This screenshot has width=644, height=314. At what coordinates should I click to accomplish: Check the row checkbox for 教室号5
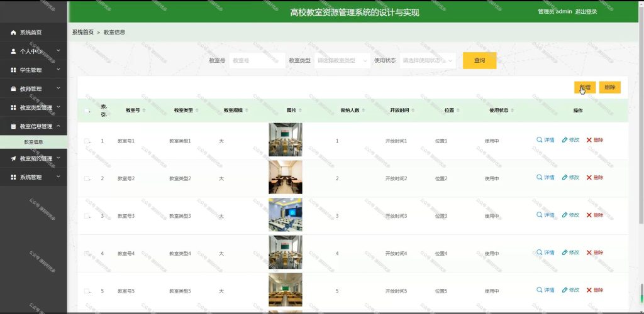87,291
